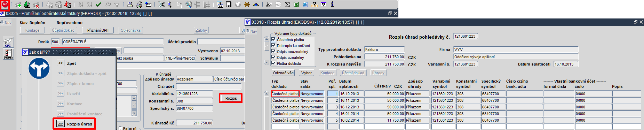Image resolution: width=644 pixels, height=130 pixels.
Task: Click the send envelope mail icon
Action: 148,5
